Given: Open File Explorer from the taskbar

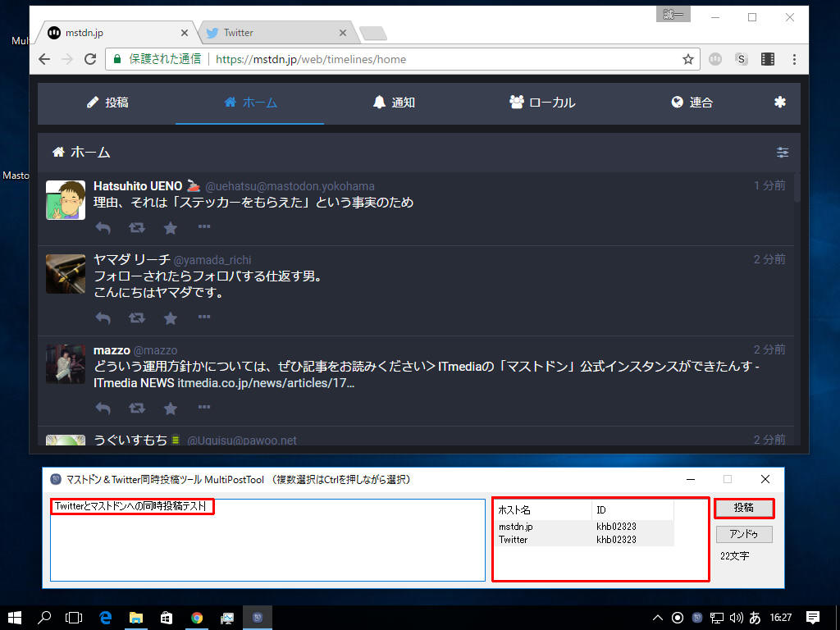Looking at the screenshot, I should tap(136, 618).
